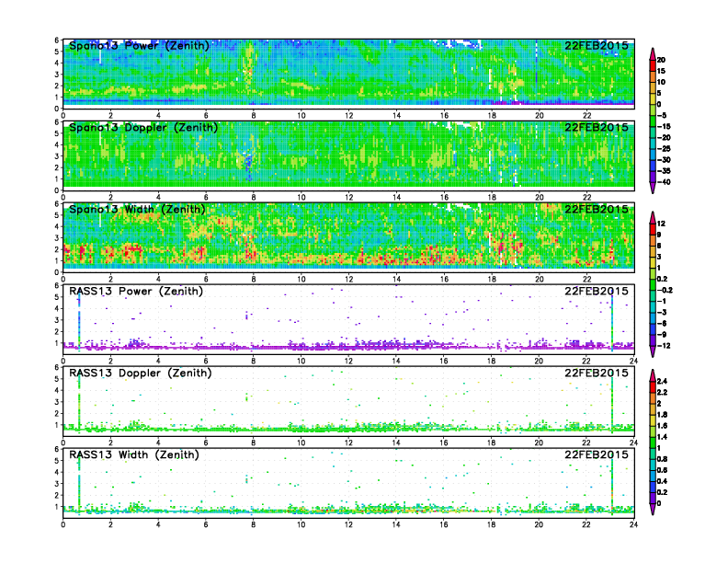
Task: Click the 'Spano13 Doppler (Zenith)' panel title
Action: tap(143, 127)
